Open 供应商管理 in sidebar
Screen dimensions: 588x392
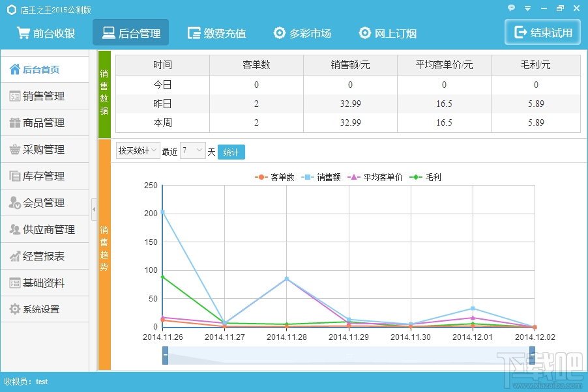[45, 229]
